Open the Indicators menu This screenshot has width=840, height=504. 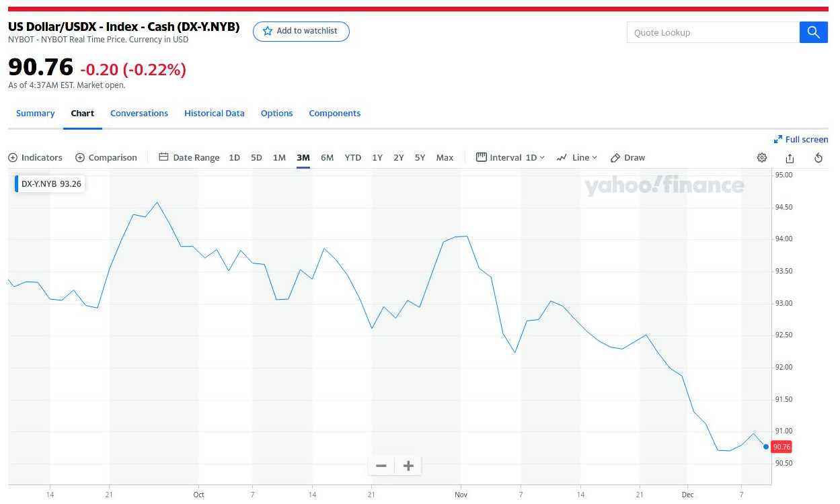tap(35, 157)
